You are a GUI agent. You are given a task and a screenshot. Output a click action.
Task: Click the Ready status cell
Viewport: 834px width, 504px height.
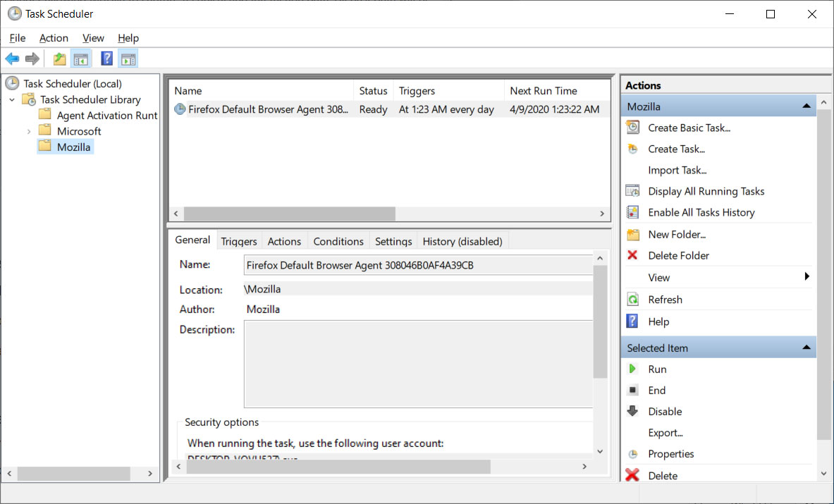click(374, 109)
